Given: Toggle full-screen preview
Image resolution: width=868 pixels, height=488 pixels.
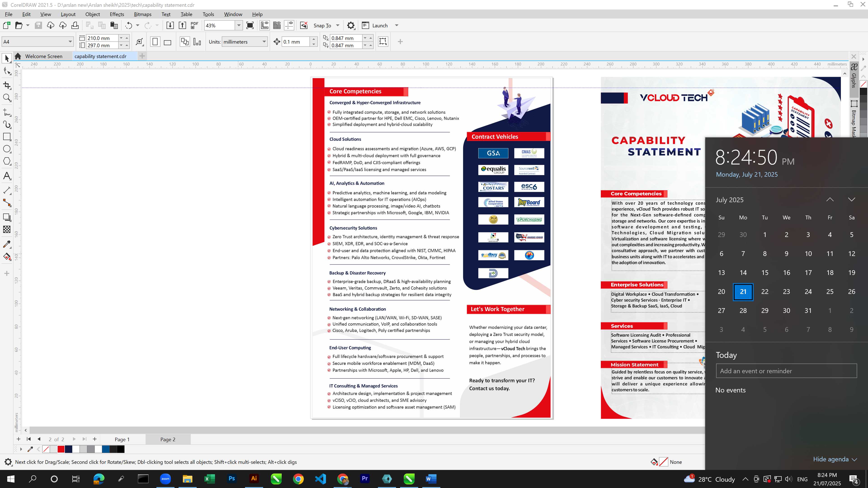Looking at the screenshot, I should pyautogui.click(x=250, y=25).
